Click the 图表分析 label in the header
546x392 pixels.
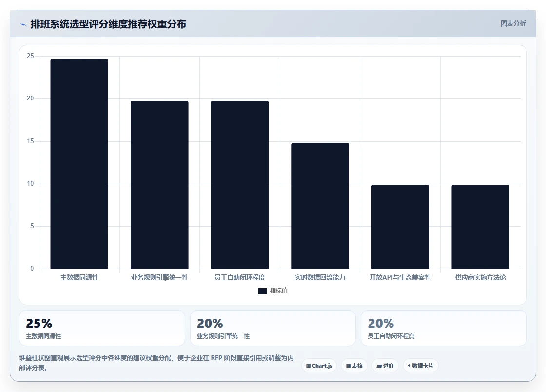pyautogui.click(x=513, y=24)
